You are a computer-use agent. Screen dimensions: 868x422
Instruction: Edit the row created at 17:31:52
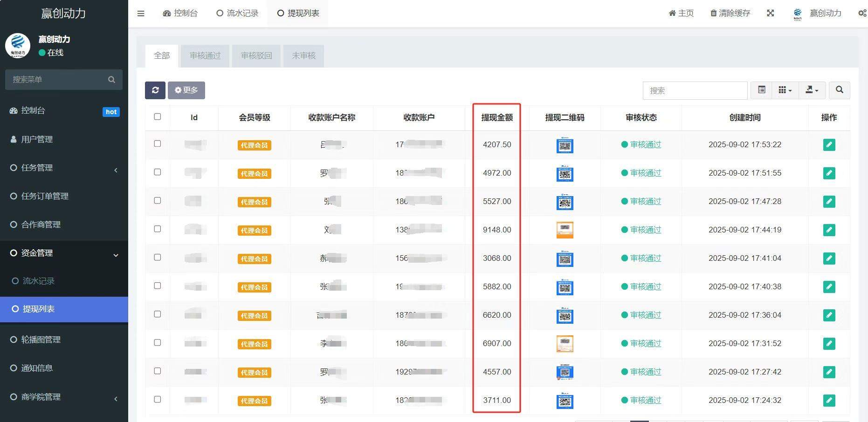829,344
